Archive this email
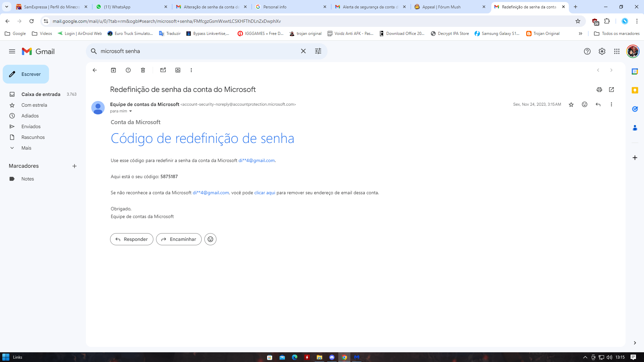Screen dimensions: 644x362 (x=113, y=70)
